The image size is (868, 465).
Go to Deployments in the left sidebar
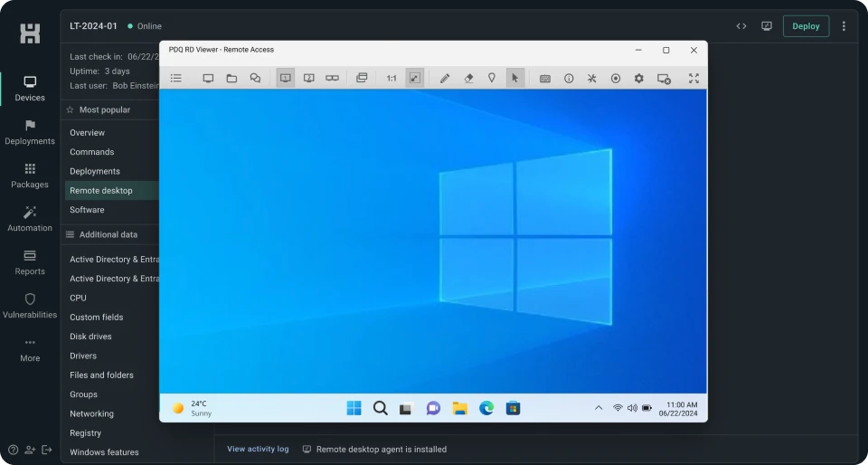[x=30, y=132]
